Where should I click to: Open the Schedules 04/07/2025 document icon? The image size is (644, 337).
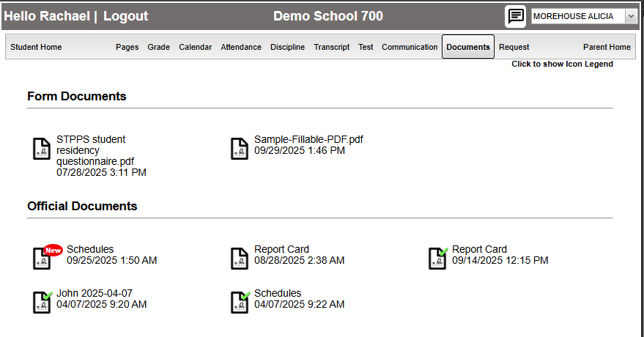(x=240, y=302)
